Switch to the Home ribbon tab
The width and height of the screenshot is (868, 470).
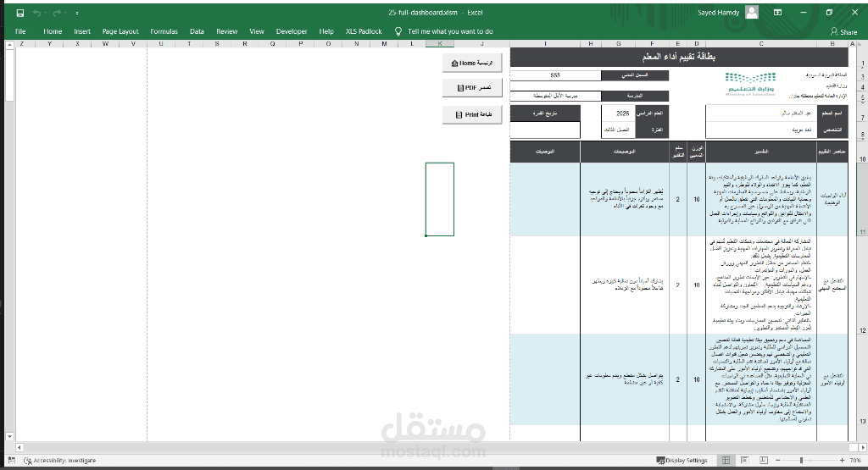click(53, 31)
